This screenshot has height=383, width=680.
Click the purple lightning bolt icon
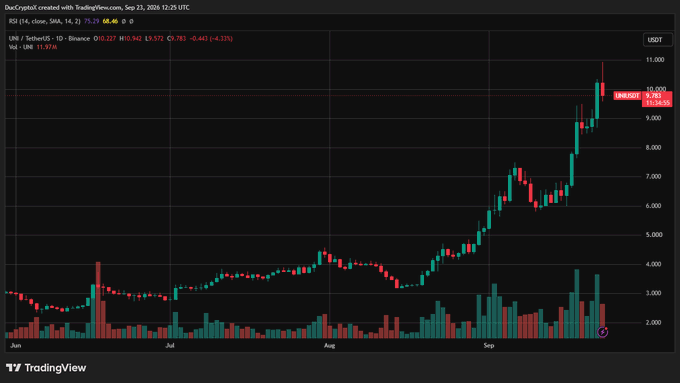(x=602, y=332)
